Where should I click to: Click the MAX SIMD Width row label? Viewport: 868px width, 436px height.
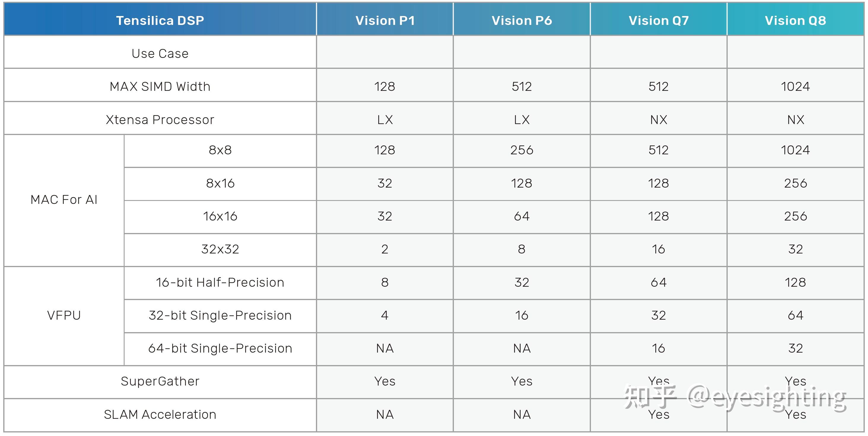(160, 86)
